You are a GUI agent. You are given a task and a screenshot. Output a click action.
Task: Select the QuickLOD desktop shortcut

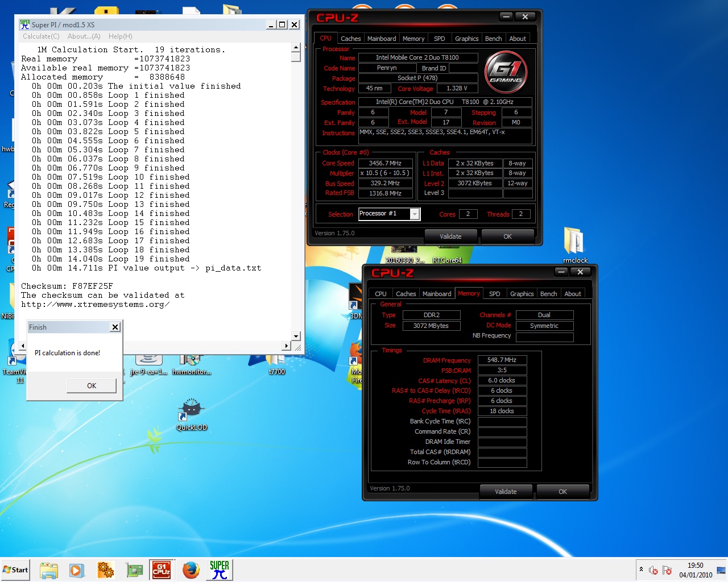click(192, 415)
